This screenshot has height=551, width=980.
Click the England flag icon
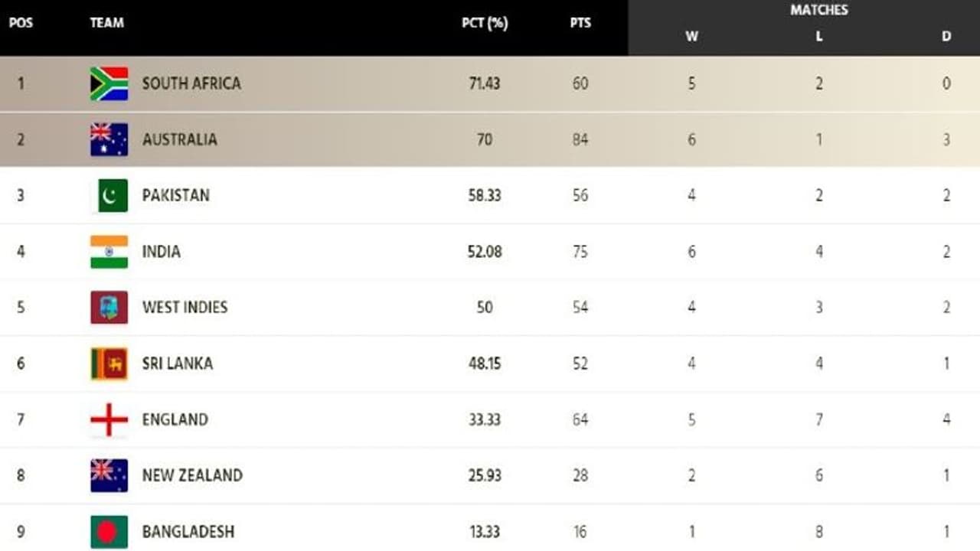tap(109, 419)
